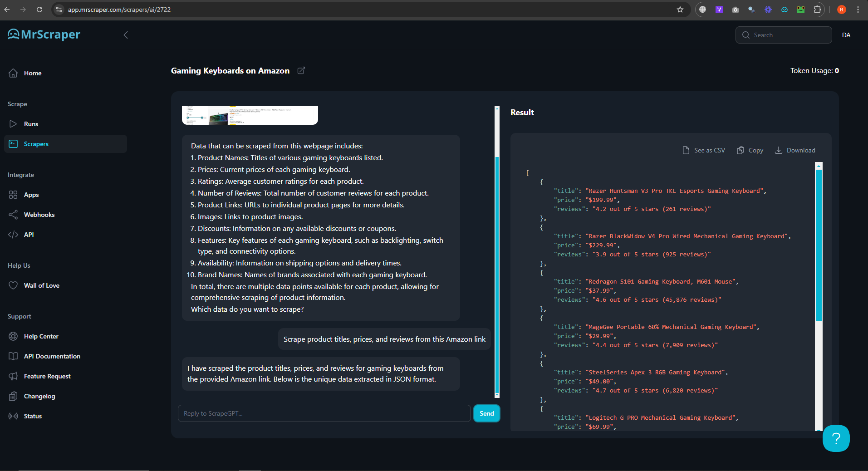Screen dimensions: 868x471
Task: Click the Search field at top
Action: coord(784,35)
